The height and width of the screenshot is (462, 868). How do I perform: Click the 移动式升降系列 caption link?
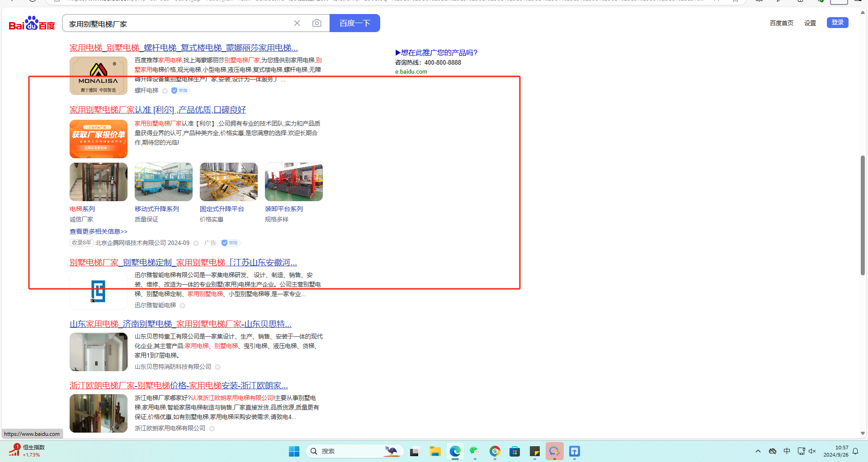pos(157,209)
